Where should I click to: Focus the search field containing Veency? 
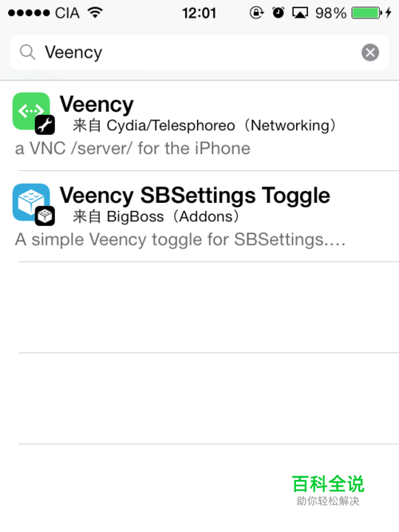199,53
